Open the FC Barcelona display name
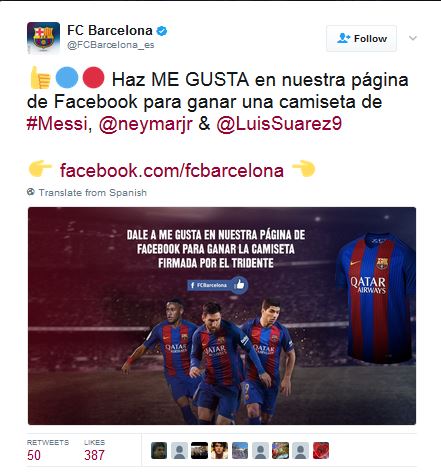The image size is (441, 474). [x=110, y=31]
